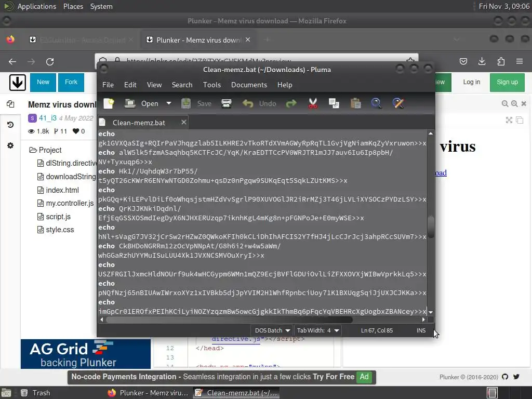Screen dimensions: 532x399
Task: Click the Find magnifier icon
Action: pyautogui.click(x=376, y=103)
